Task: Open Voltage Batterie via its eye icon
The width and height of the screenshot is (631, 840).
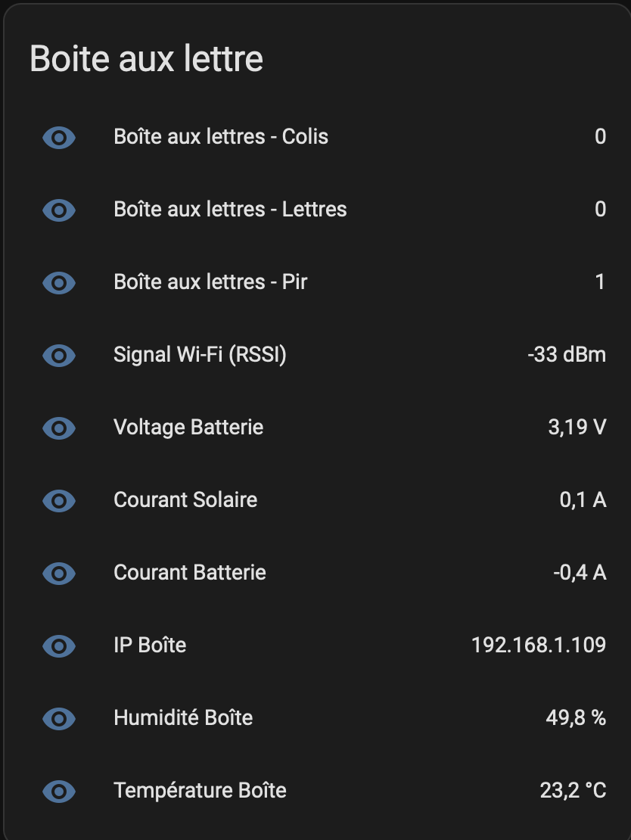Action: pos(59,428)
